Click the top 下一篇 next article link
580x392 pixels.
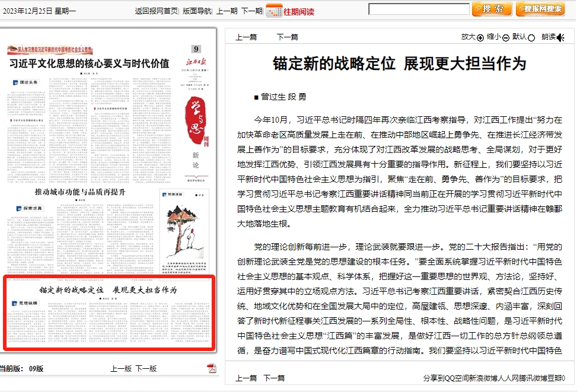[288, 37]
